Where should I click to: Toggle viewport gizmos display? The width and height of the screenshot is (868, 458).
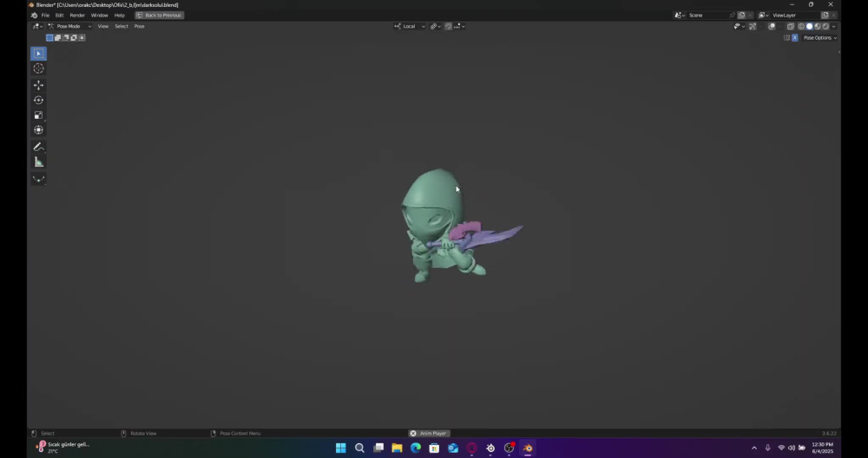click(753, 26)
